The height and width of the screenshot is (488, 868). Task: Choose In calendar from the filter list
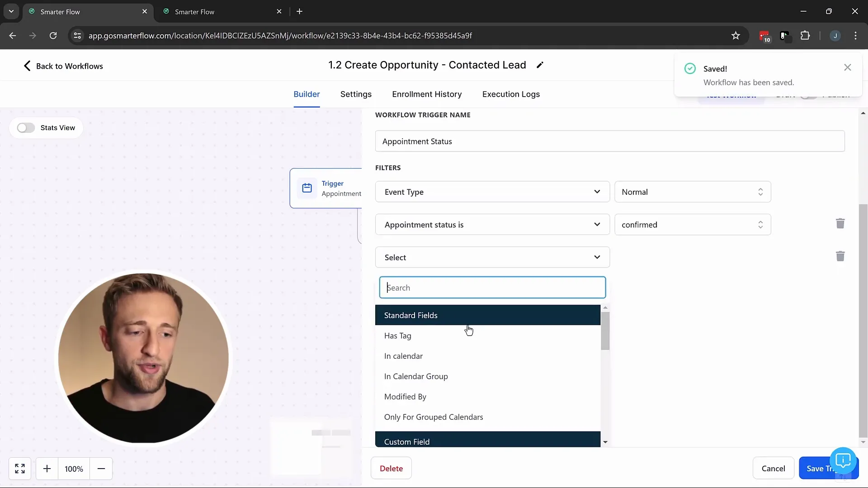click(488, 356)
